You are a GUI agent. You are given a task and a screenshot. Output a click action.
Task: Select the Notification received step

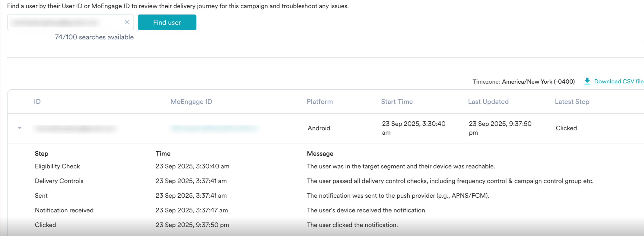tap(64, 210)
